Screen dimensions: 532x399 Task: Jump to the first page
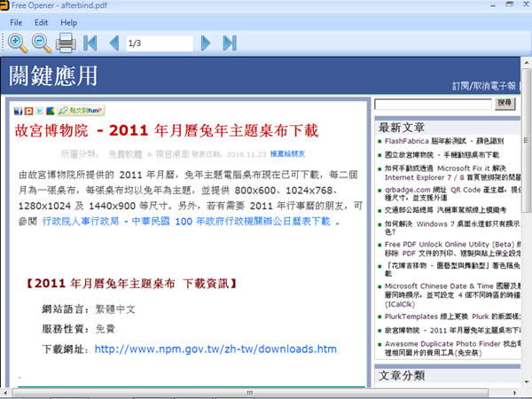point(90,43)
